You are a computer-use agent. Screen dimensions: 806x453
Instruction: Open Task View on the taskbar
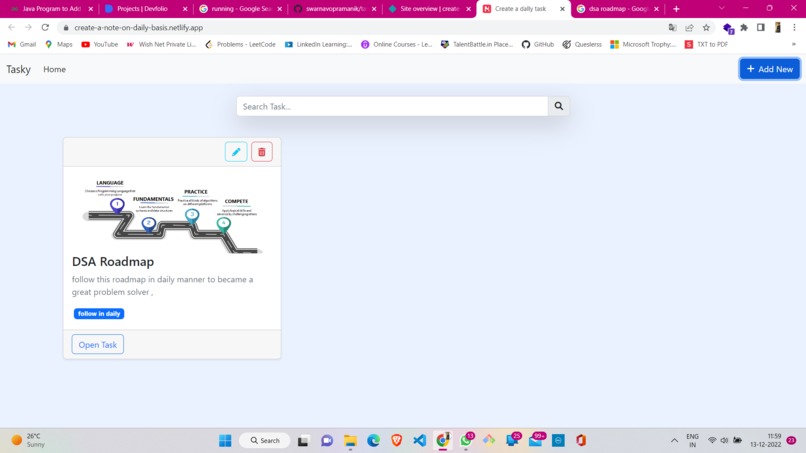[x=303, y=441]
